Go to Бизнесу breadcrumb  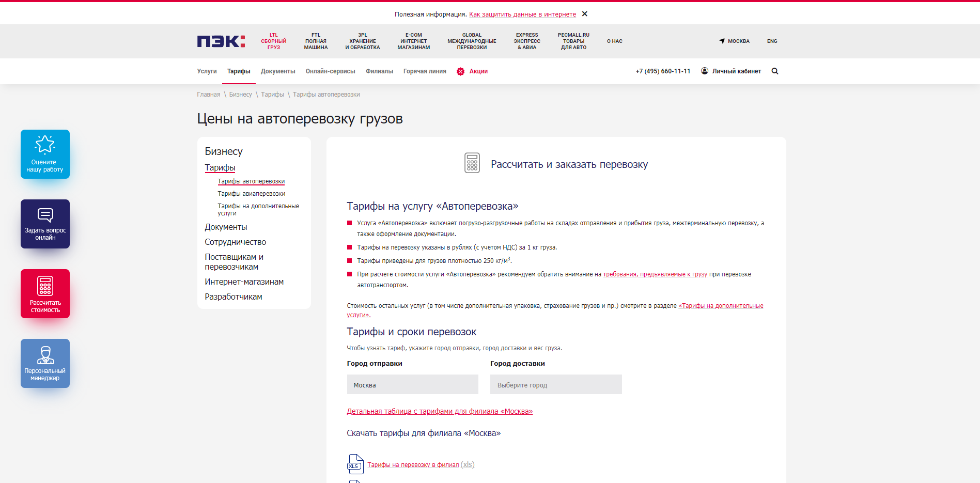[240, 95]
